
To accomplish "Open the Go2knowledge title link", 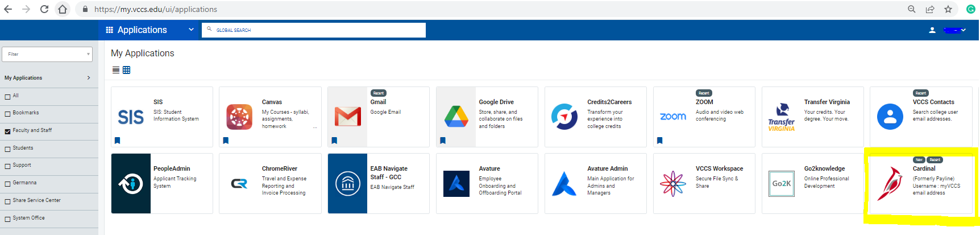I will 824,169.
